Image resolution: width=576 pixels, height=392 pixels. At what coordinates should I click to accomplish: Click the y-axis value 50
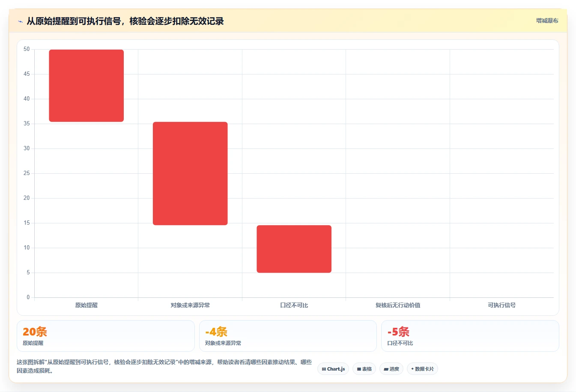(x=27, y=49)
